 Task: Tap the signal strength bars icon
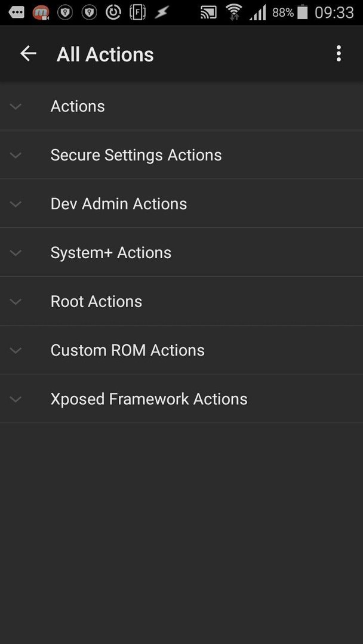[x=258, y=13]
